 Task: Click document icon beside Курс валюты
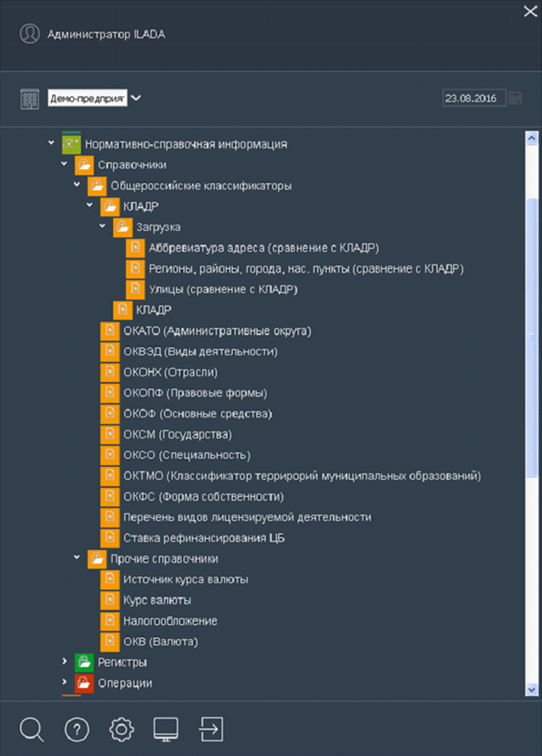pyautogui.click(x=109, y=601)
